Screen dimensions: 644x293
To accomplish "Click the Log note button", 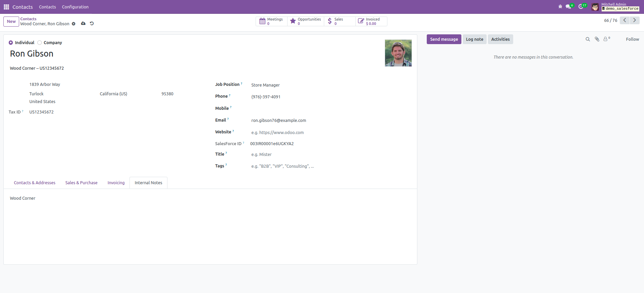I will point(475,39).
